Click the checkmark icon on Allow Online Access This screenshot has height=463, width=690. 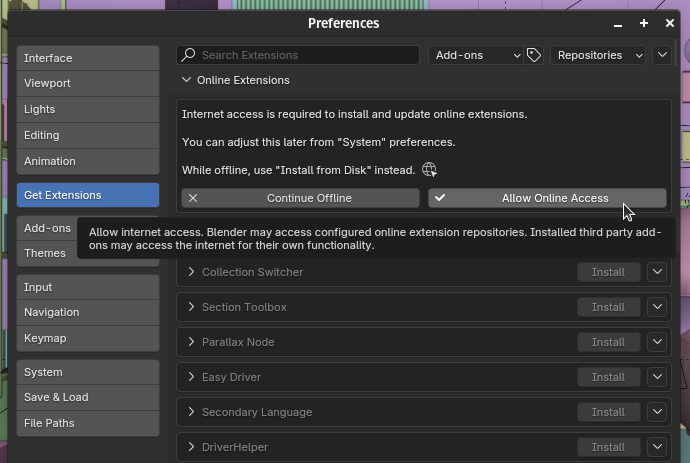tap(440, 198)
